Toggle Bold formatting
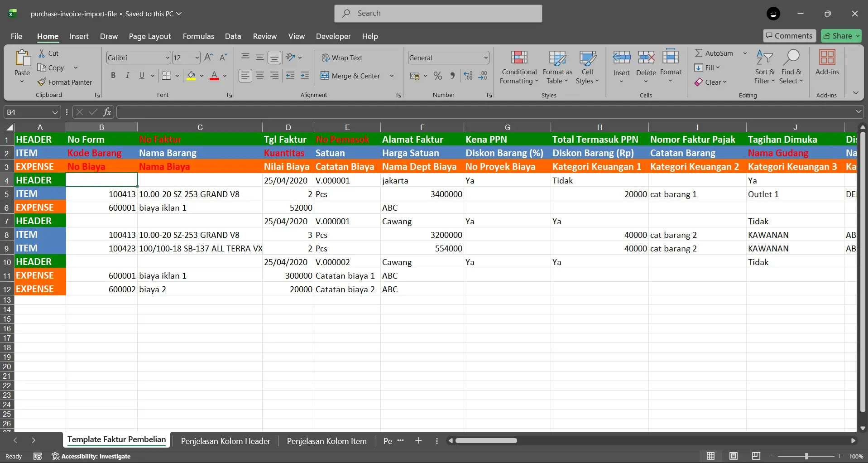The height and width of the screenshot is (463, 868). [113, 76]
